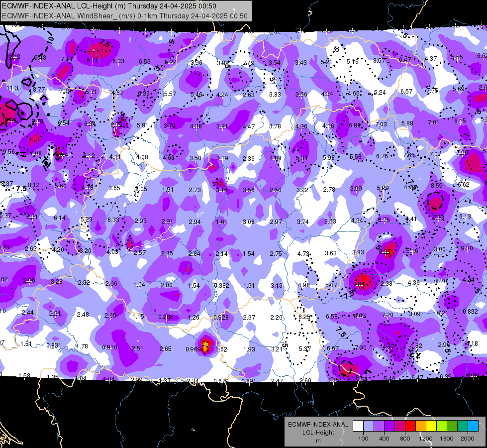Click the wind shear value '0.969'
The width and height of the screenshot is (487, 448).
click(x=193, y=349)
